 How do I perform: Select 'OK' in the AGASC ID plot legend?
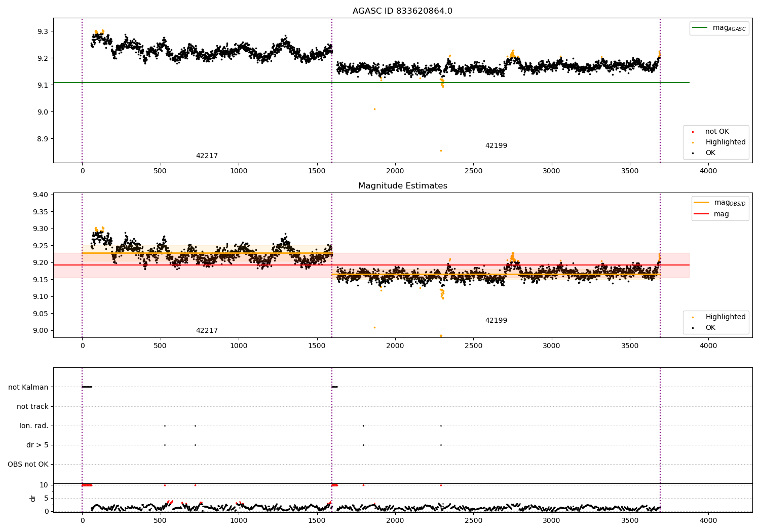point(710,153)
